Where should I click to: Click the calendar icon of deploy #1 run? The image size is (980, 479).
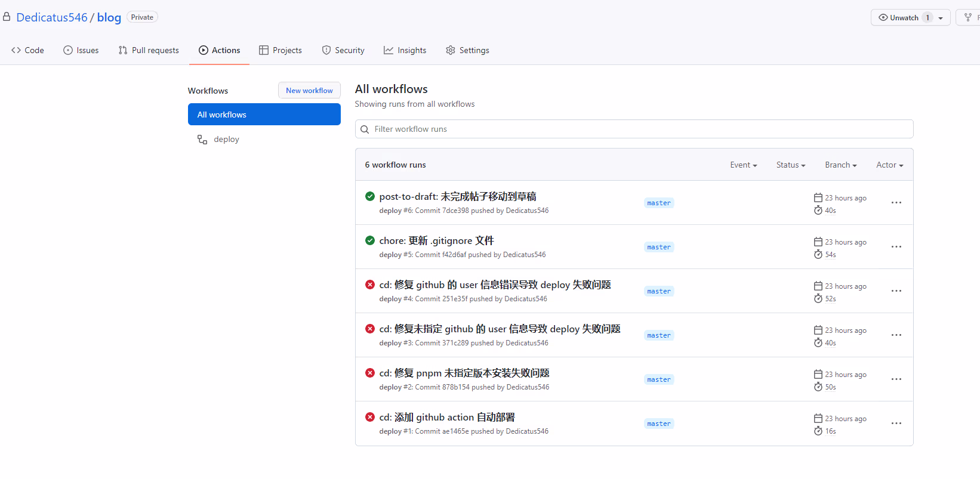pos(818,418)
